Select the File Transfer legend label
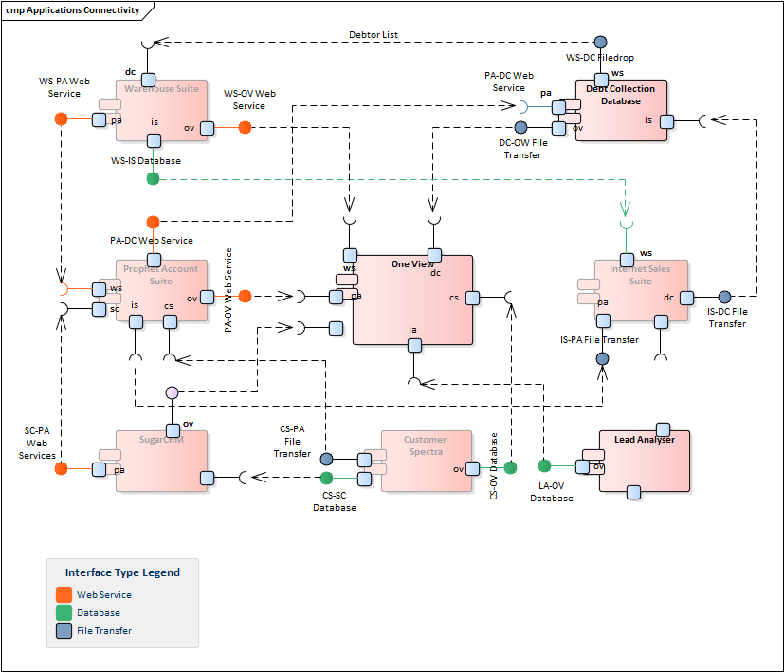This screenshot has width=784, height=672. 104,630
